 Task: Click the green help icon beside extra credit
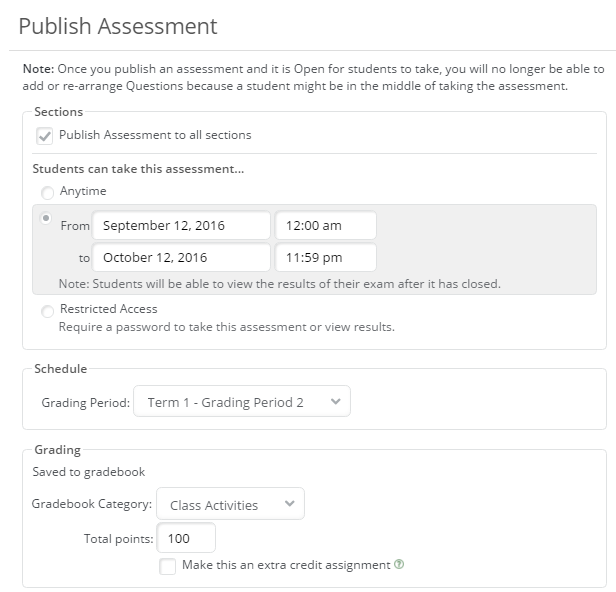click(x=400, y=565)
